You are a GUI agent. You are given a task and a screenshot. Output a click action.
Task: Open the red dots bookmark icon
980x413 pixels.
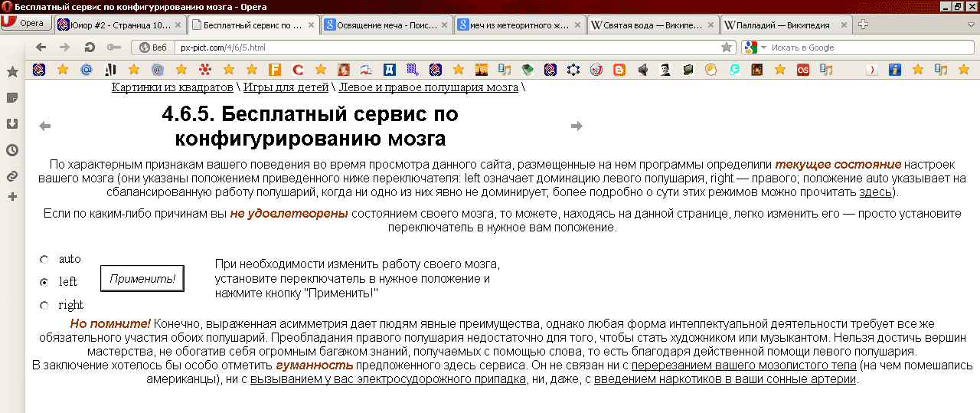click(205, 70)
